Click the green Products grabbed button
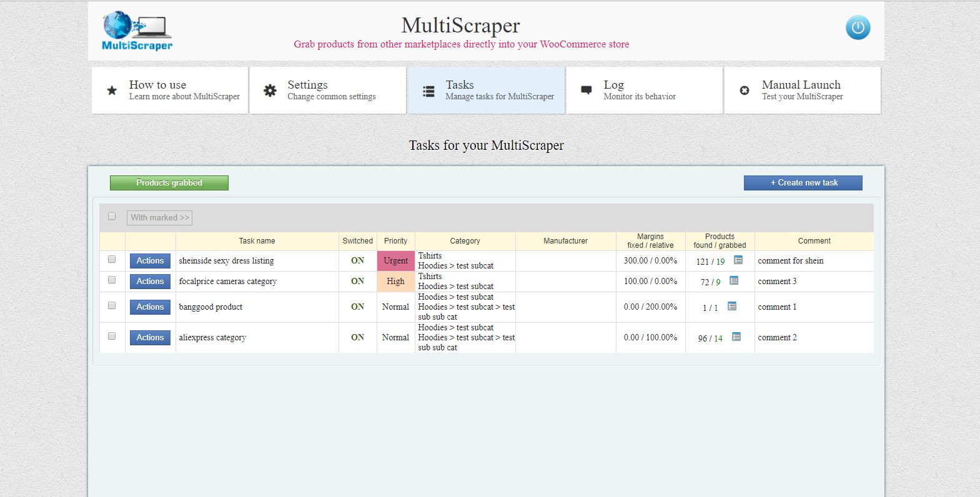Viewport: 980px width, 497px height. (x=169, y=183)
